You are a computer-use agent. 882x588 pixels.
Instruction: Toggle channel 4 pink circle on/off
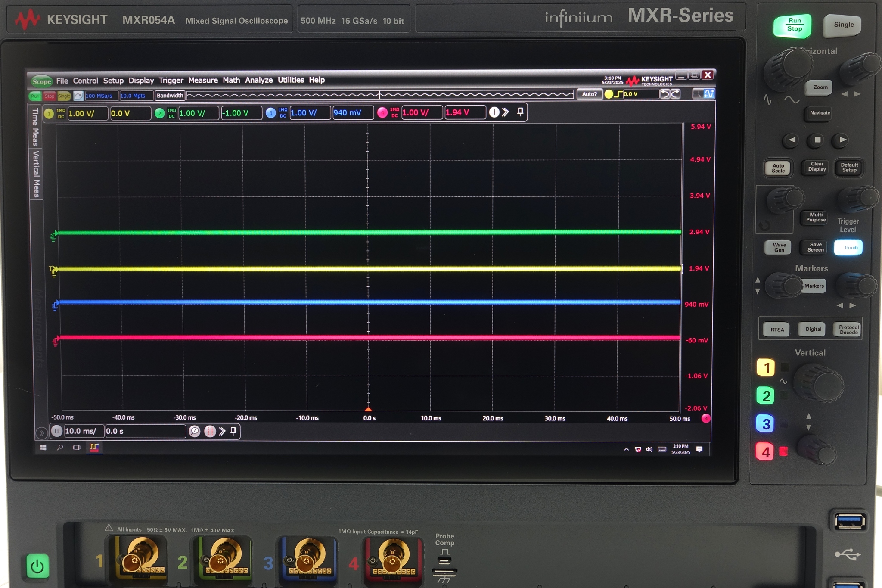click(x=382, y=113)
